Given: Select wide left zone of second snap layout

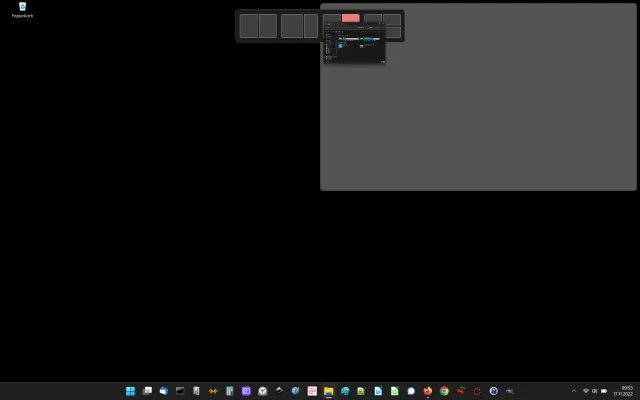Looking at the screenshot, I should (x=292, y=26).
